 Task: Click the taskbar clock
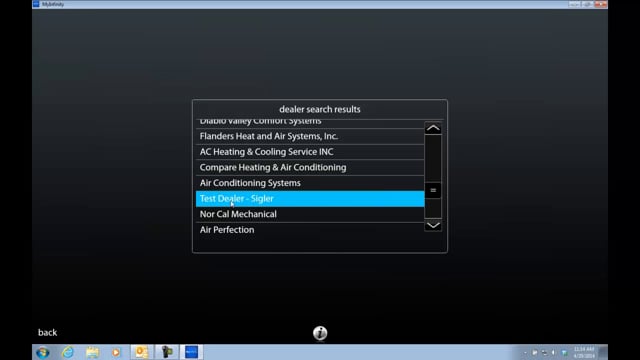tap(584, 352)
